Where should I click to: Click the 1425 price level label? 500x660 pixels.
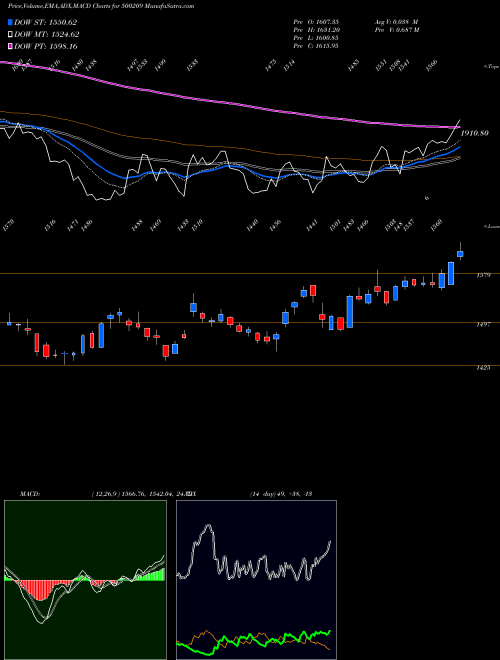(x=483, y=367)
